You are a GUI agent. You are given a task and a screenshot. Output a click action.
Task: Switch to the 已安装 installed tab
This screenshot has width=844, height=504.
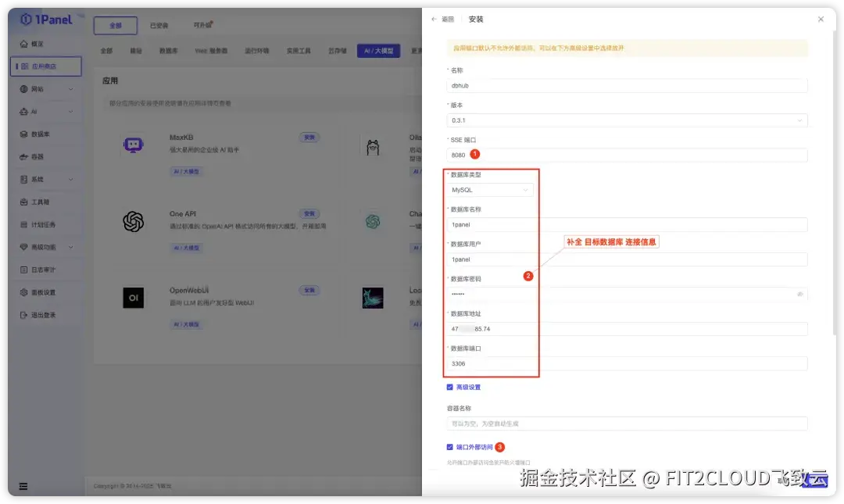point(159,25)
